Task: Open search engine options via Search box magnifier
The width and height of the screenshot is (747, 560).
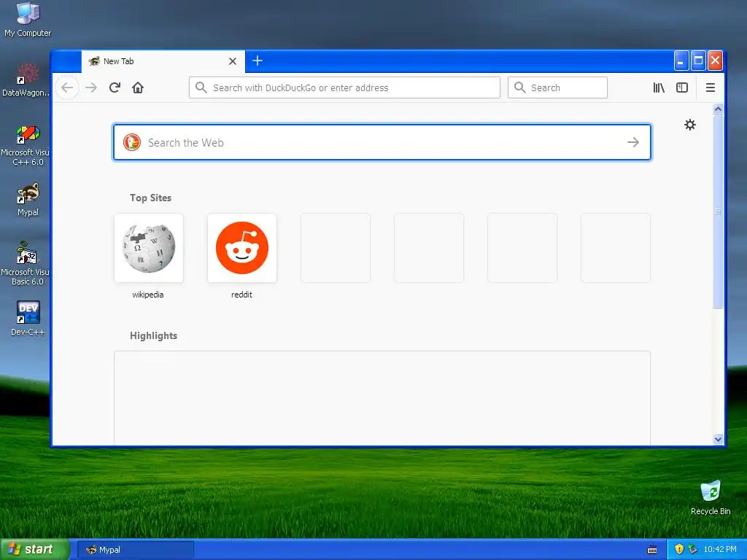Action: 519,87
